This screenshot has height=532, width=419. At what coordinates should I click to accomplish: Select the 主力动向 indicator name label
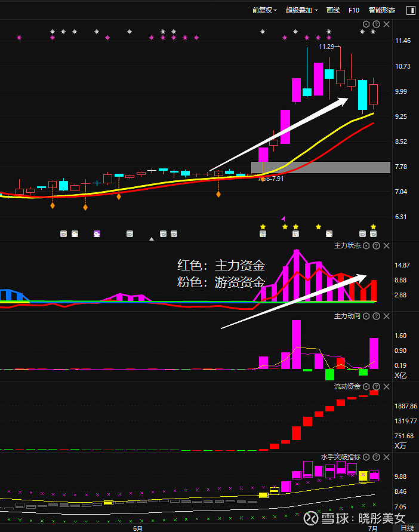347,316
